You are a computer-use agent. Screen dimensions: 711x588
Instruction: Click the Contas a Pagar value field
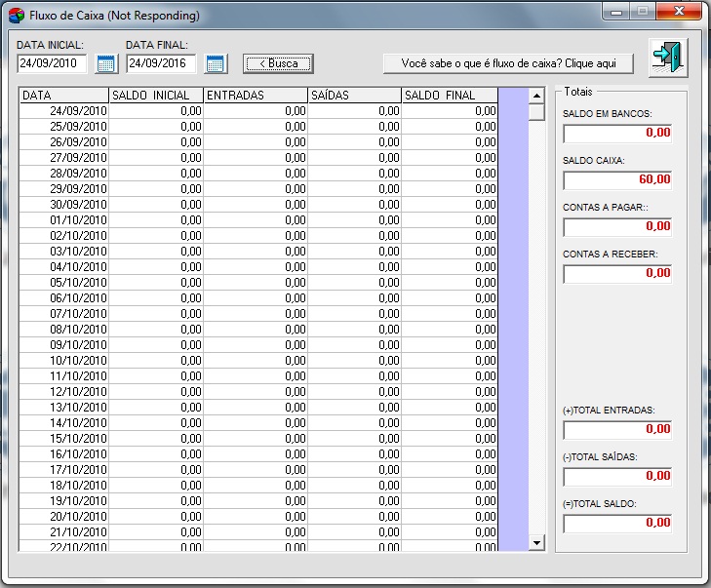click(x=617, y=226)
